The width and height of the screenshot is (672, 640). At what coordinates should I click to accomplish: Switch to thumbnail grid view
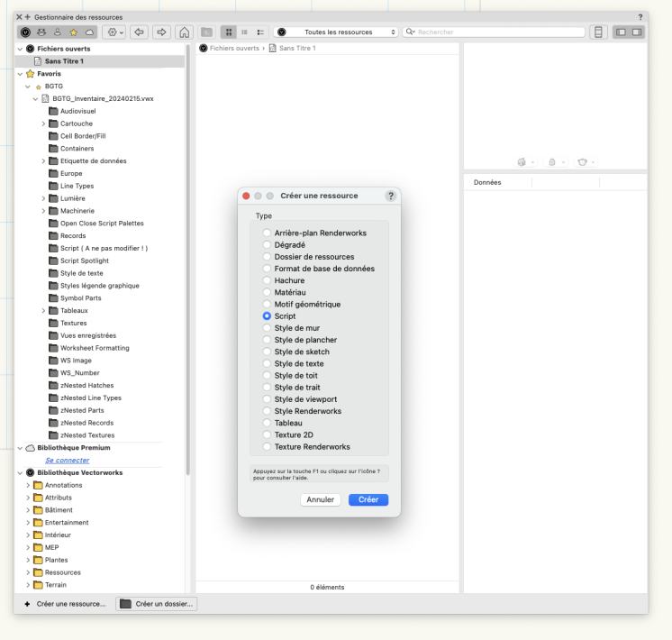(229, 32)
